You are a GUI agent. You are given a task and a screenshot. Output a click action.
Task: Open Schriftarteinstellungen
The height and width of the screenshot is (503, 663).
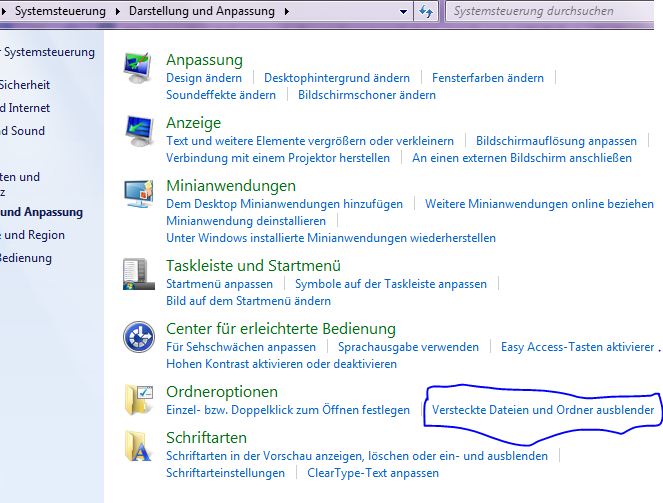(x=225, y=473)
